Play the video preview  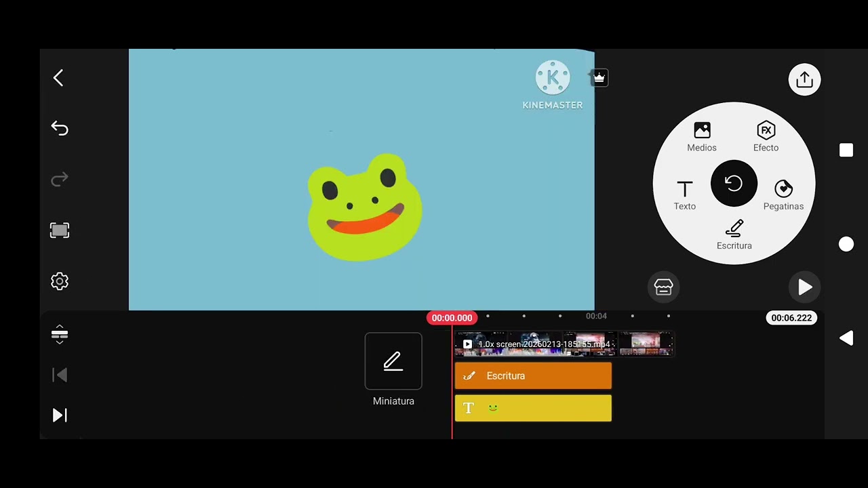[804, 287]
